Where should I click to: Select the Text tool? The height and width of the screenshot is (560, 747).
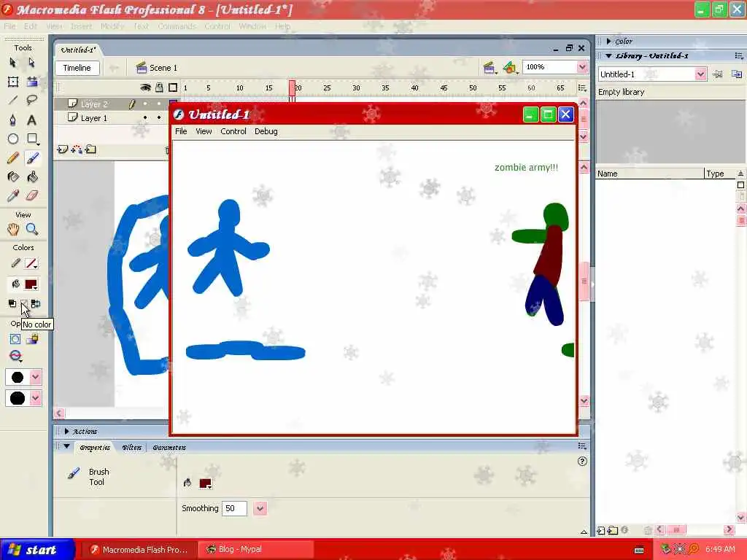(31, 120)
